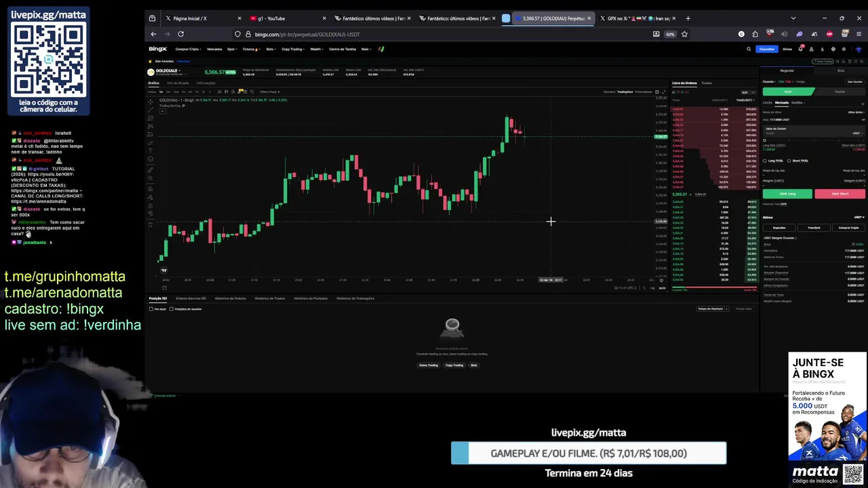Viewport: 868px width, 488px height.
Task: Toggle the Guest Trading switch
Action: point(823,62)
